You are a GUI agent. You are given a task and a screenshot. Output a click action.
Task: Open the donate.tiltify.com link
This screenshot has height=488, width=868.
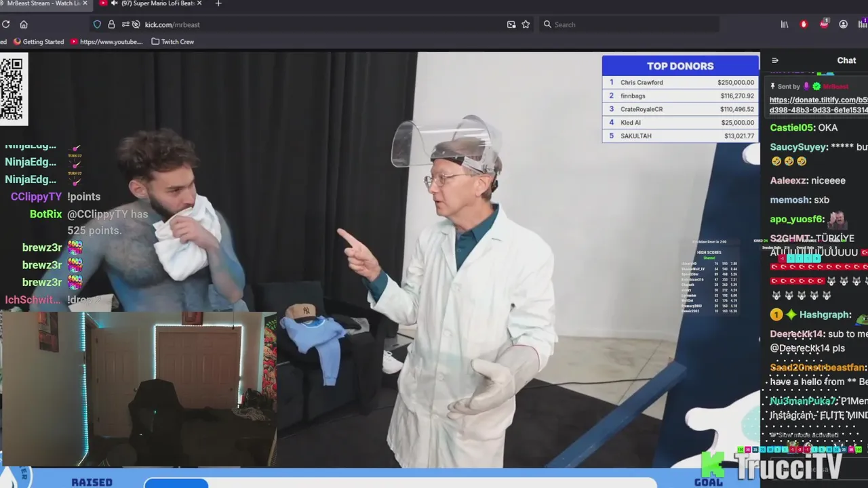(818, 104)
